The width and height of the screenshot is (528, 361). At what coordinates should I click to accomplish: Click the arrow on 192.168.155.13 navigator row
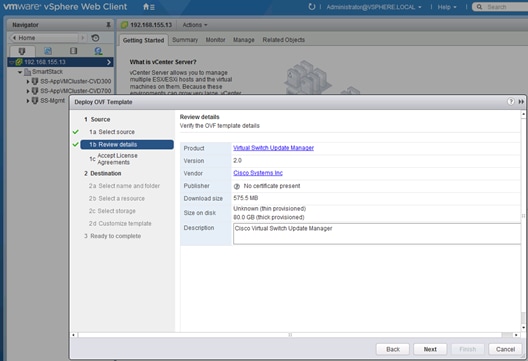pyautogui.click(x=109, y=62)
